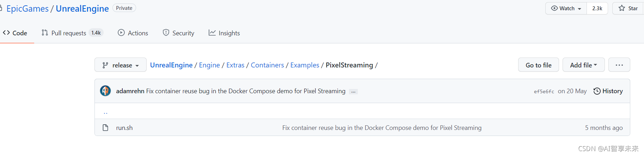Open the run.sh file
Viewport: 644px width, 155px height.
[124, 128]
